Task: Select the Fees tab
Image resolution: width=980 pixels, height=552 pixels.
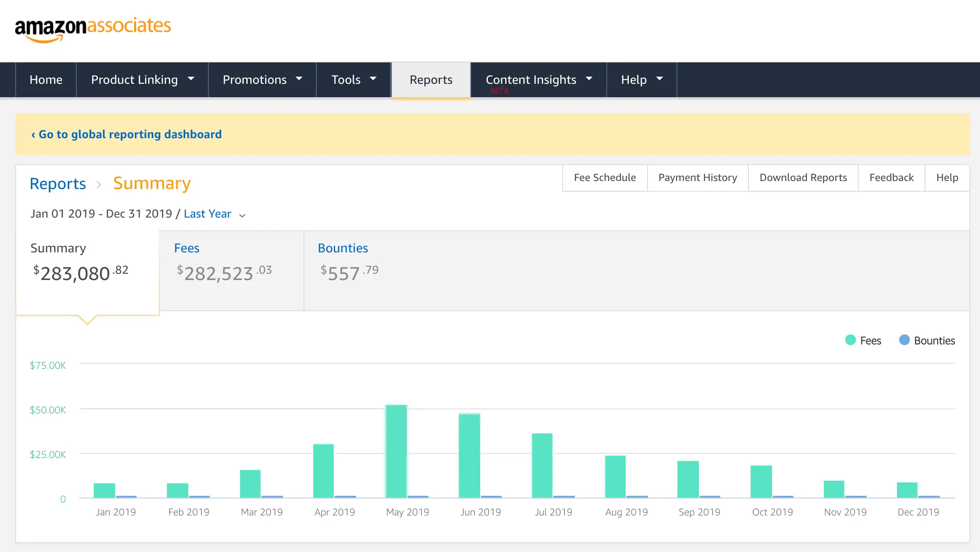Action: (232, 270)
